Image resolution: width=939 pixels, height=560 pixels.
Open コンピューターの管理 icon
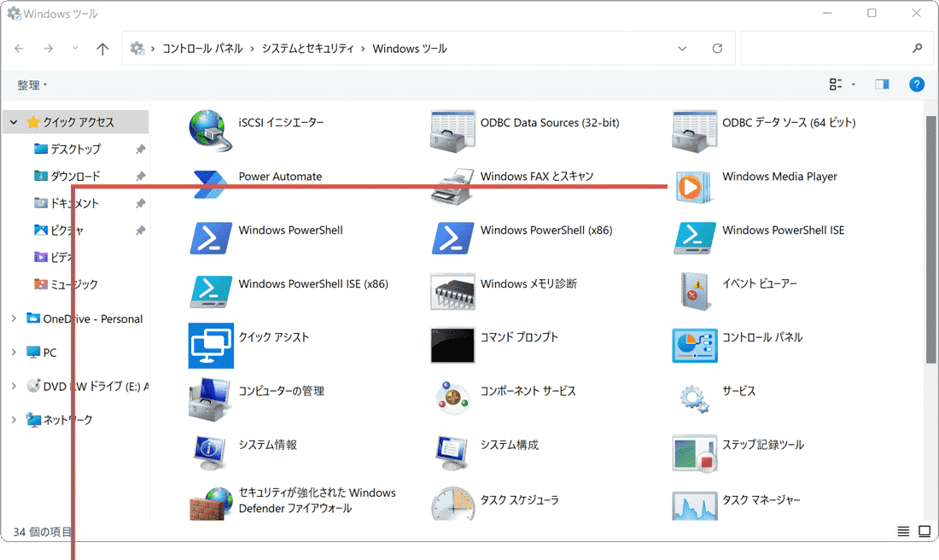[x=210, y=400]
